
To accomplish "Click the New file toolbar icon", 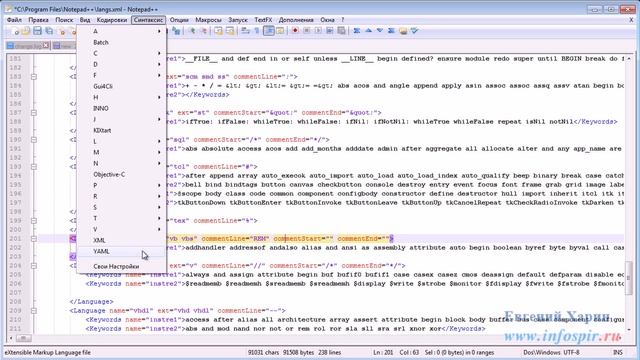I will [15, 31].
